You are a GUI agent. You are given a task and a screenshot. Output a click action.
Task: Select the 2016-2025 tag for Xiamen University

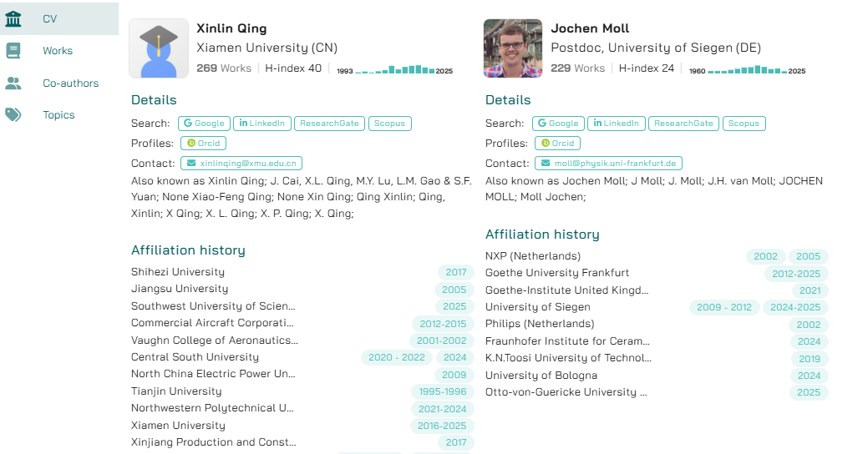(x=444, y=426)
